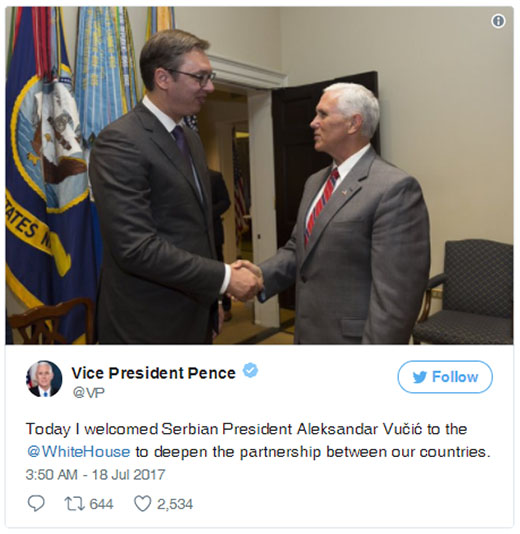Click the blue verified badge
This screenshot has width=520, height=534.
pyautogui.click(x=250, y=371)
